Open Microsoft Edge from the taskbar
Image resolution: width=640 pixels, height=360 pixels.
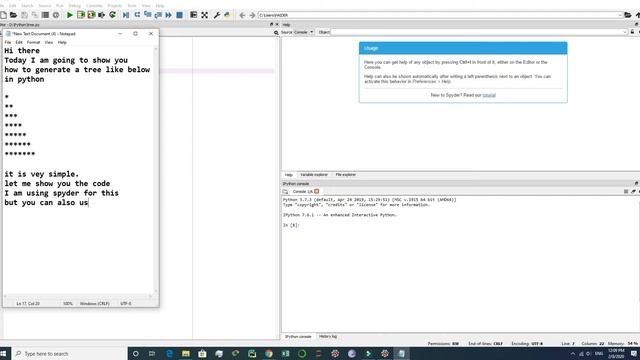[169, 354]
